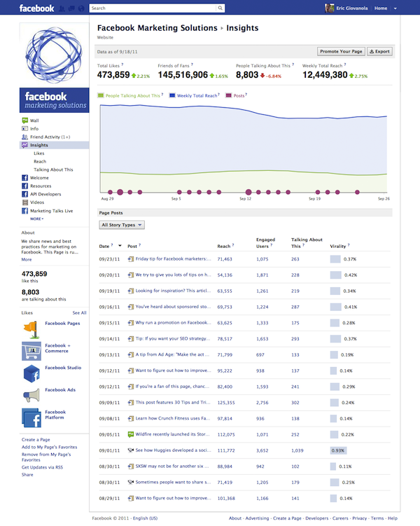Go to Home in top bar

point(381,8)
